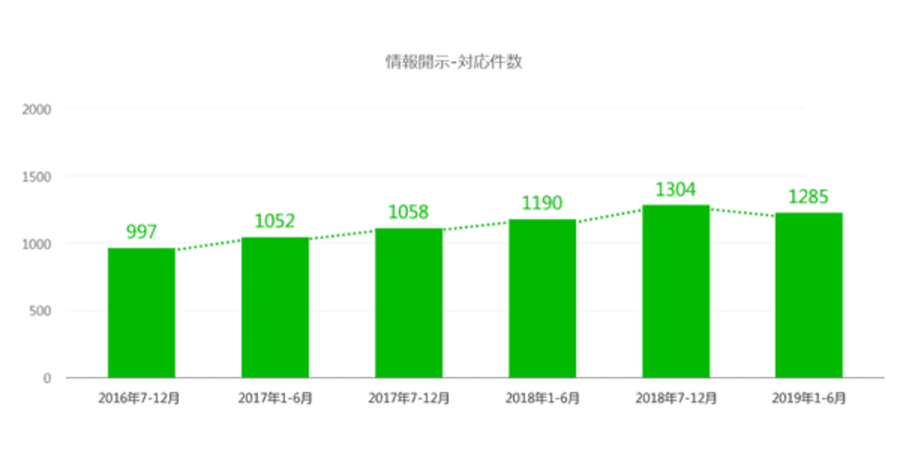Click the 500 y-axis label

41,311
